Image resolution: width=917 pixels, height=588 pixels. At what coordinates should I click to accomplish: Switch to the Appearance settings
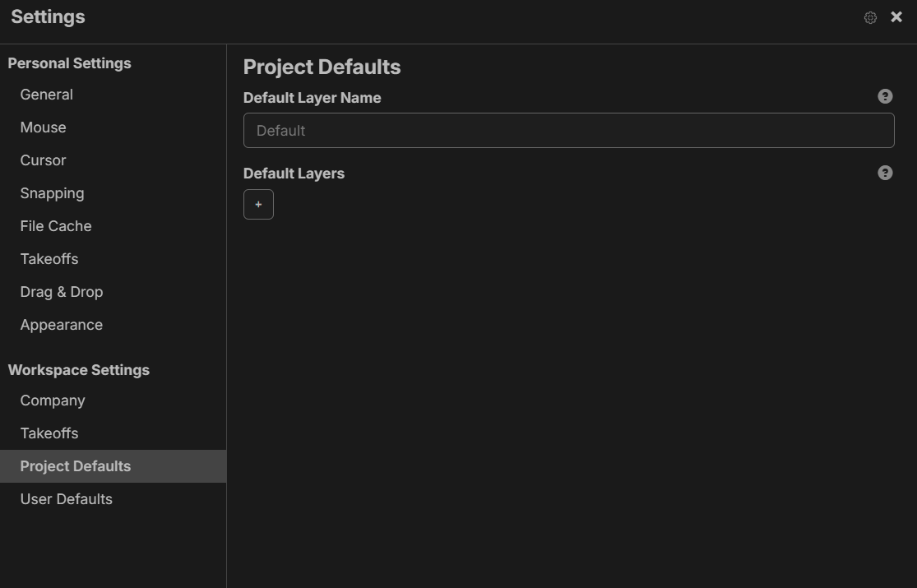click(113, 325)
